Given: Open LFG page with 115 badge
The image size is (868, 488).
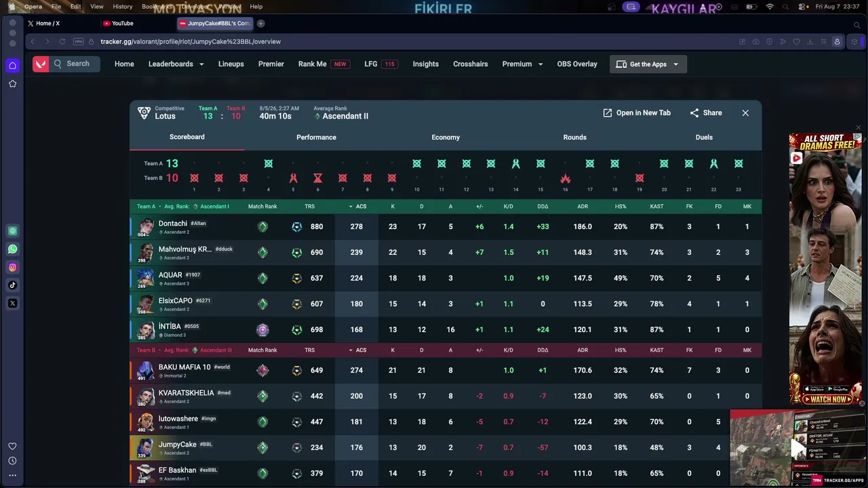Looking at the screenshot, I should [x=380, y=64].
